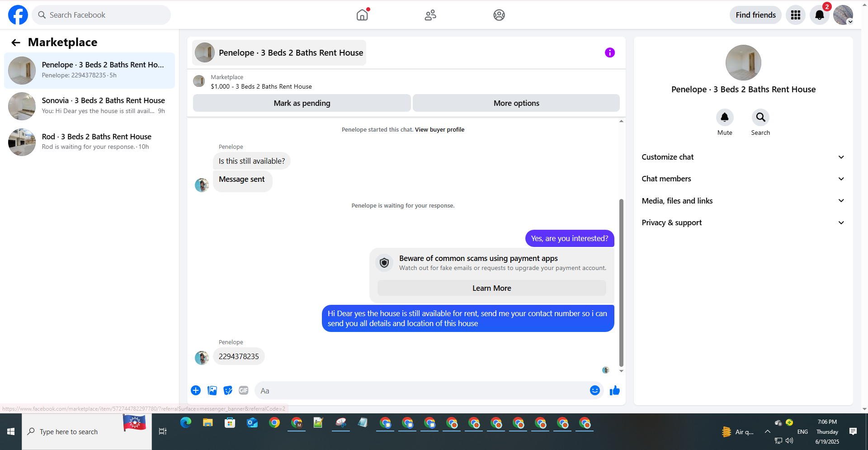Open Microsoft Store from the taskbar

point(230,423)
